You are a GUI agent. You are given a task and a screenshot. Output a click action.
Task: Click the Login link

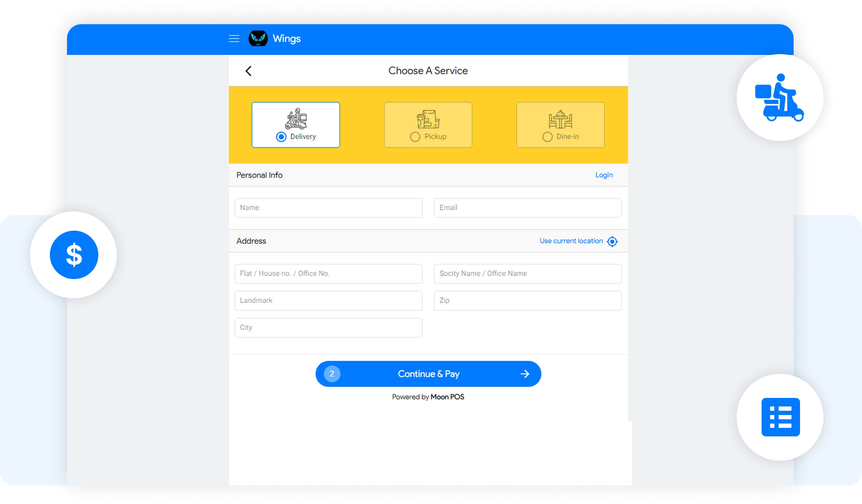pos(604,175)
